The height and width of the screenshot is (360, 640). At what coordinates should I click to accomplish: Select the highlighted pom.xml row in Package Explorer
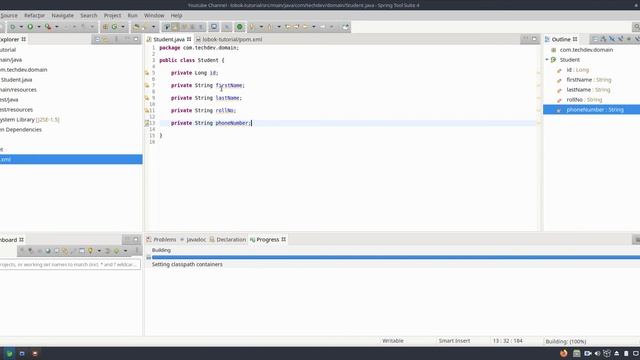coord(71,160)
